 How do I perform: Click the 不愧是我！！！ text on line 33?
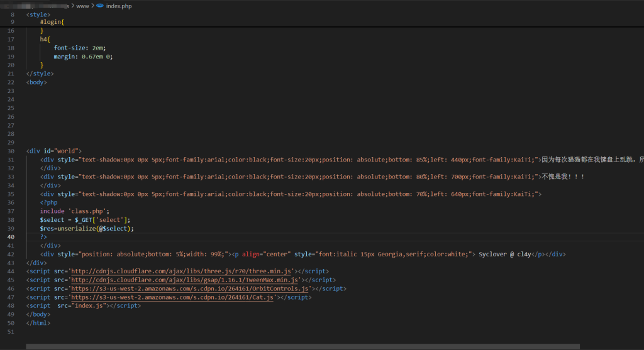tap(563, 177)
